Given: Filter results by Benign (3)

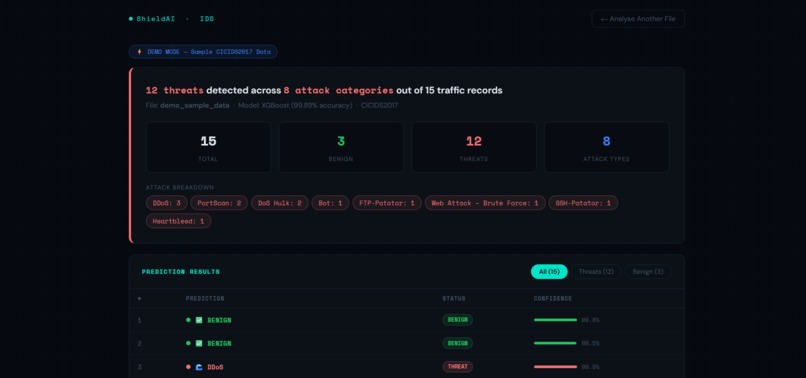Looking at the screenshot, I should (x=648, y=272).
